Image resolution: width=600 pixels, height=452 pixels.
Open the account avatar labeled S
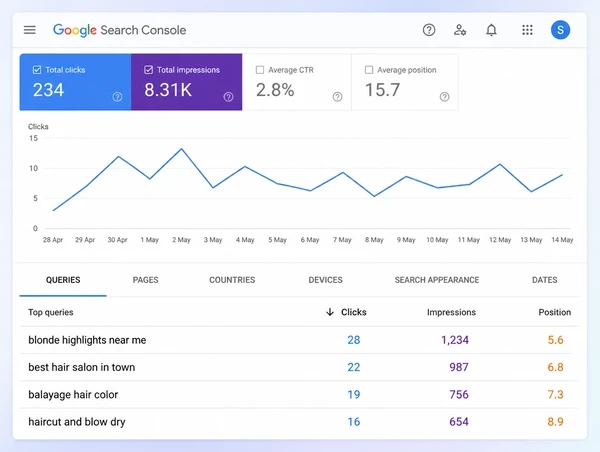pos(560,30)
